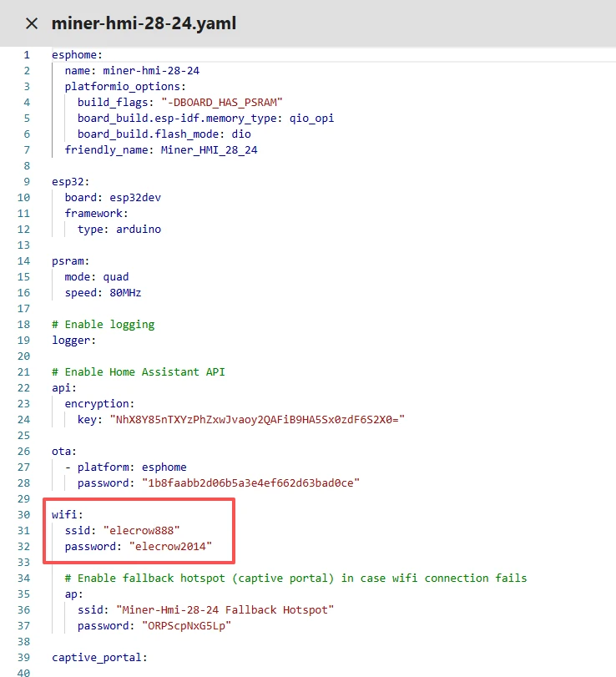
Task: Click the miner-hmi-28-24.yaml file title
Action: pos(144,23)
